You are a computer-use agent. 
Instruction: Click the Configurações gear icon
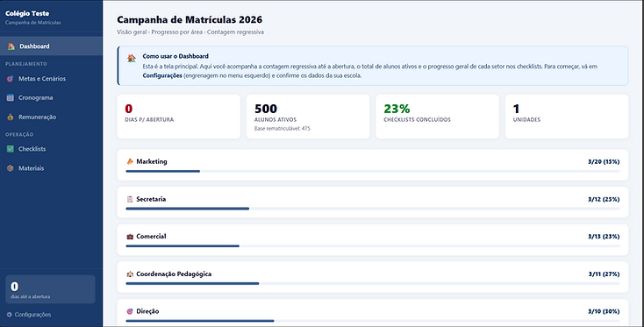9,315
